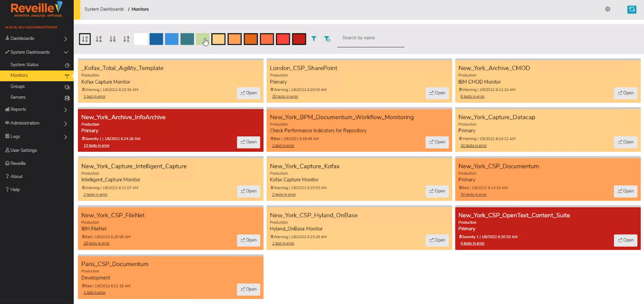Viewport: 644px width, 304px height.
Task: Open the New_York_CSP_OpenText_Content_Suite monitor
Action: coord(625,240)
